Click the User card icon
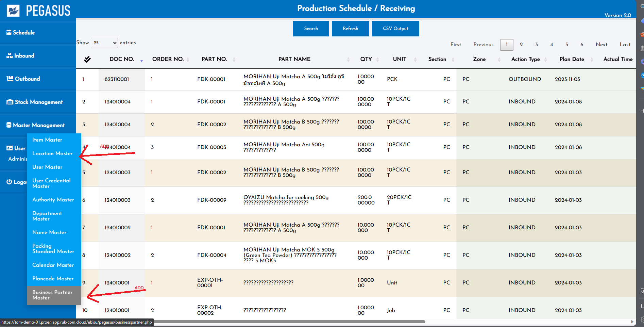The height and width of the screenshot is (327, 644). [10, 148]
